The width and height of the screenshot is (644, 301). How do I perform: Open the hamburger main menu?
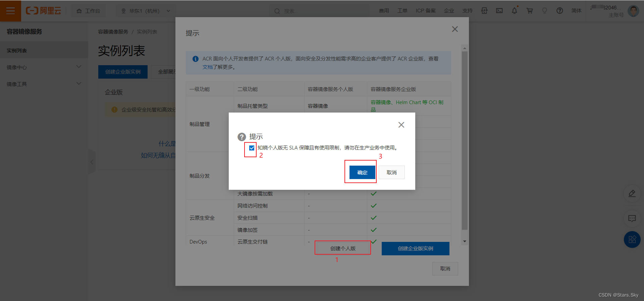pos(10,11)
